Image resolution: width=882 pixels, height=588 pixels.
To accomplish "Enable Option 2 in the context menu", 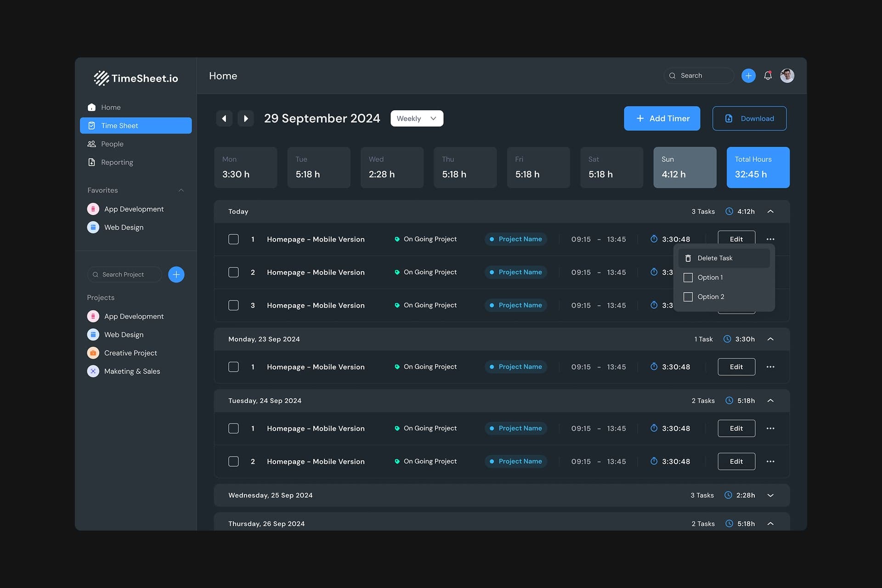I will [688, 297].
